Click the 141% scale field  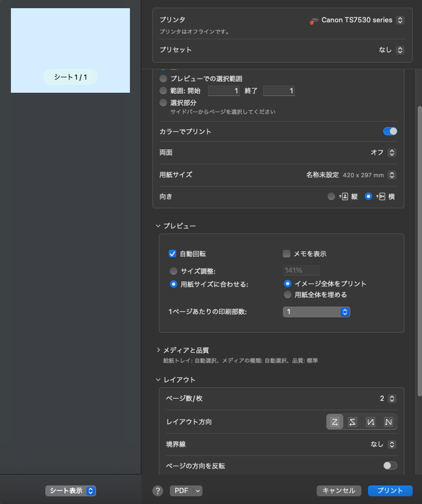click(301, 271)
